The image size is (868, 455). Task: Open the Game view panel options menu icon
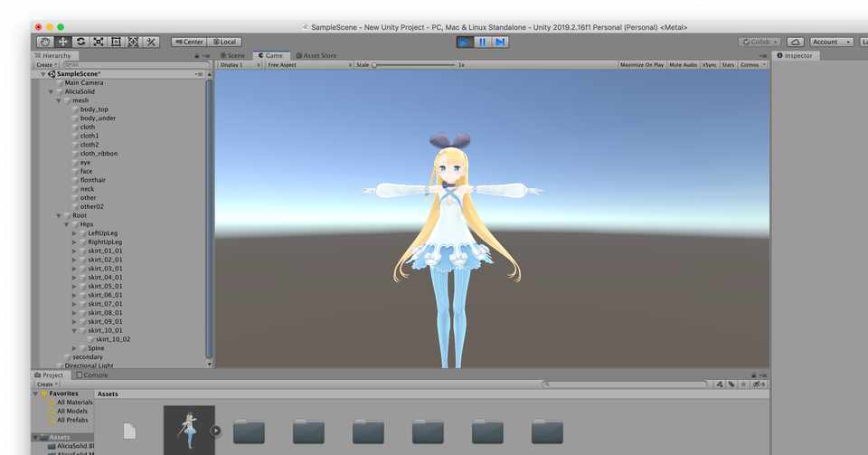coord(763,56)
